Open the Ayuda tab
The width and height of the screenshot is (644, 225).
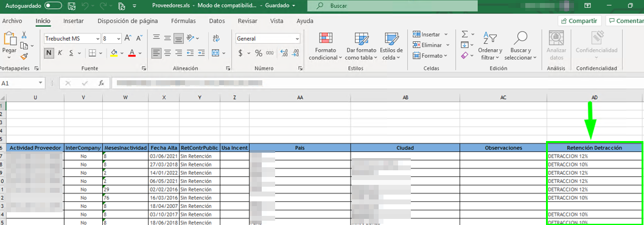(x=305, y=21)
